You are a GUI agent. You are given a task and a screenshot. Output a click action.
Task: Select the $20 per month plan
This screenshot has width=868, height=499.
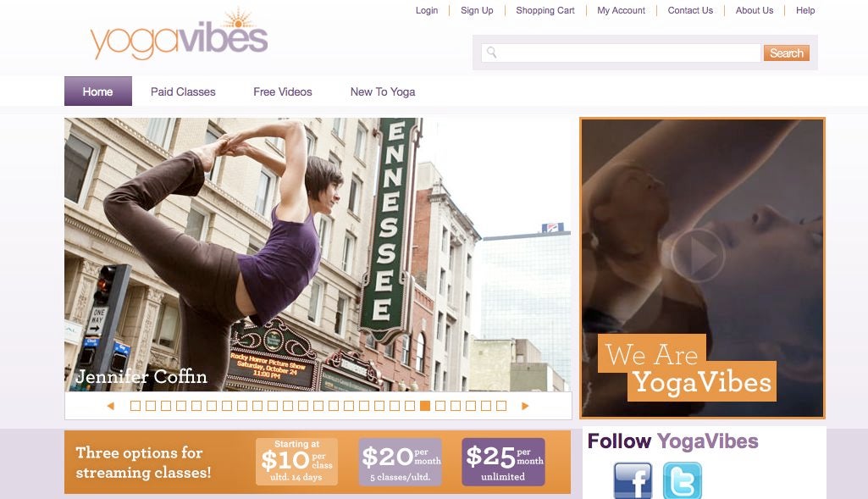click(x=401, y=462)
